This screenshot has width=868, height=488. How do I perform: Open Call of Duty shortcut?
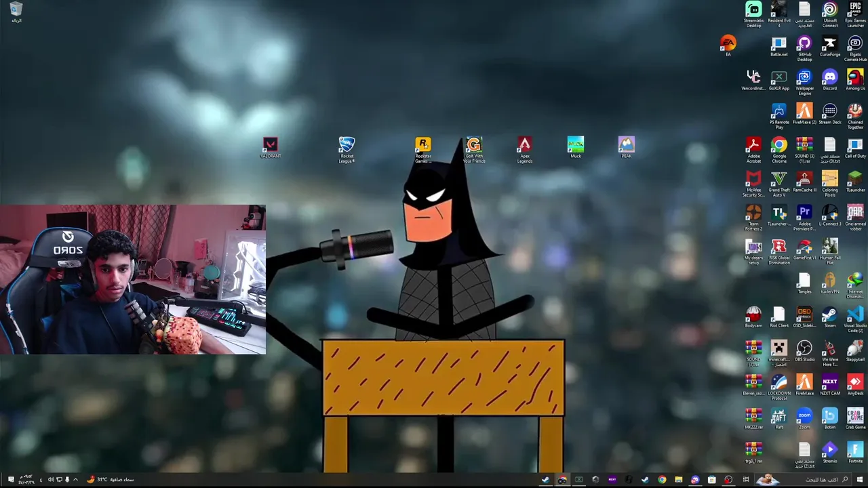click(855, 148)
